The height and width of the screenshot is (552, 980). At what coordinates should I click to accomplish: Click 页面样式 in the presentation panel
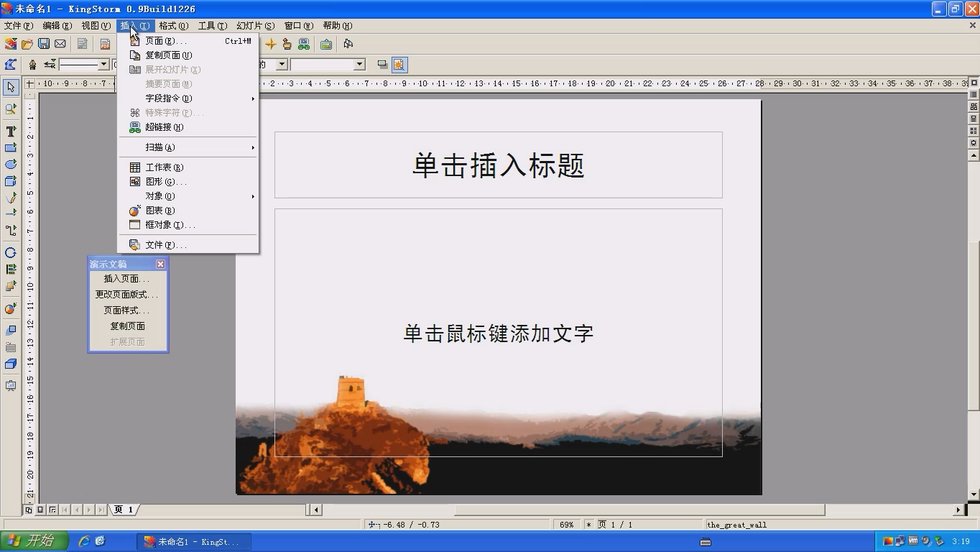127,310
